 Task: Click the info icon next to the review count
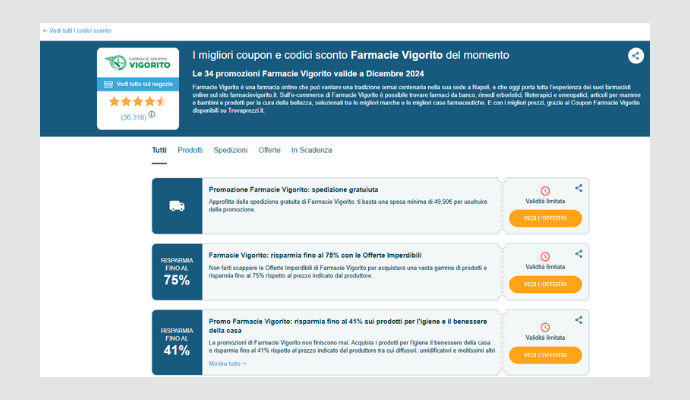pos(152,114)
